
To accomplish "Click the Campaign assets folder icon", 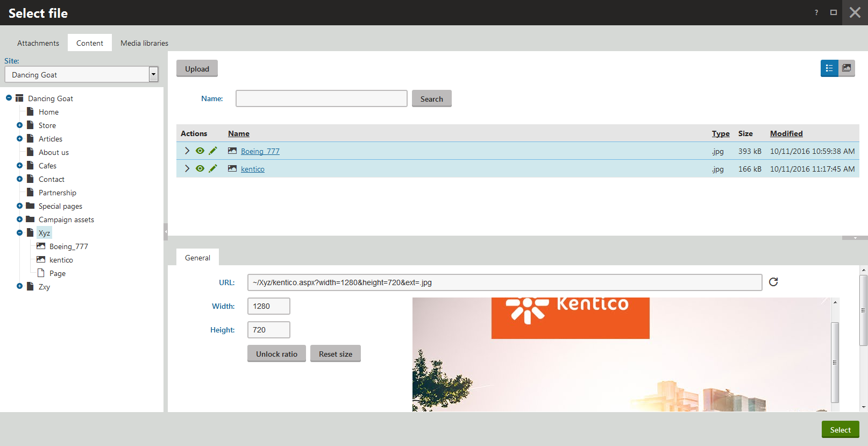I will click(30, 219).
